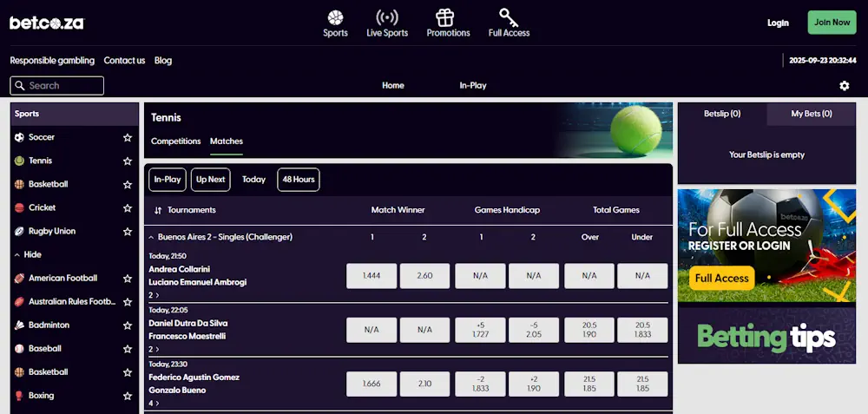Open the My Bets tab
This screenshot has height=414, width=868.
(x=811, y=114)
